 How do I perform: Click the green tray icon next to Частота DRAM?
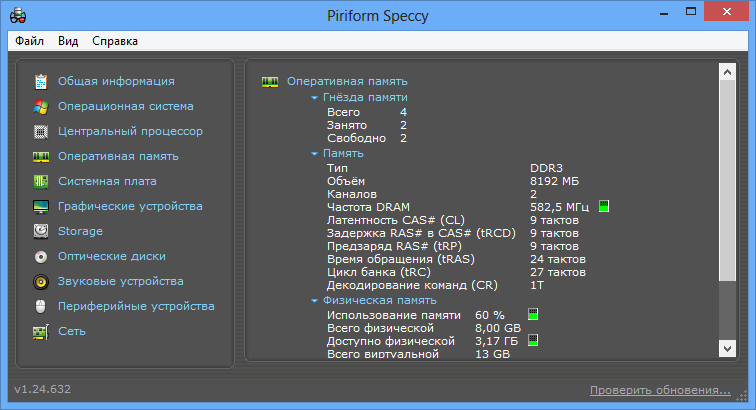coord(604,206)
